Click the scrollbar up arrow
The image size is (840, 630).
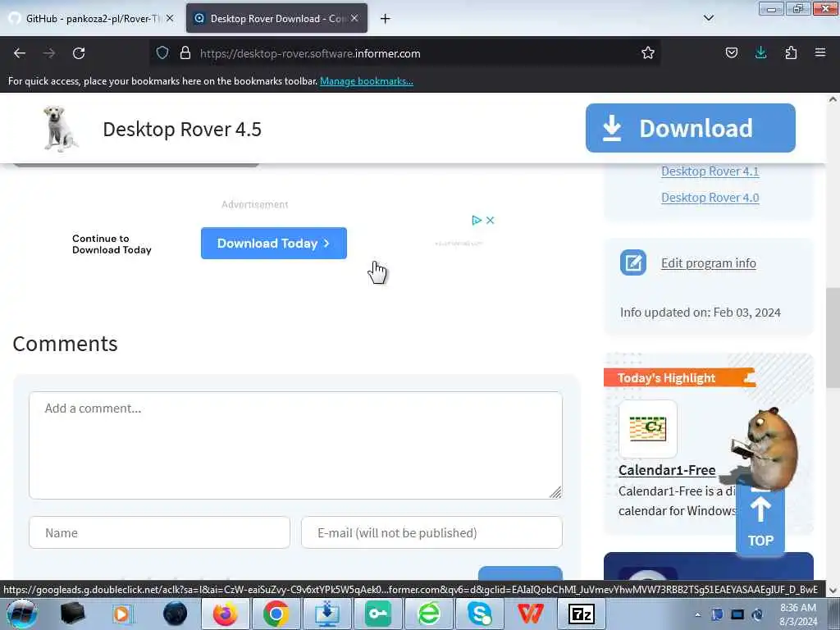click(x=833, y=99)
